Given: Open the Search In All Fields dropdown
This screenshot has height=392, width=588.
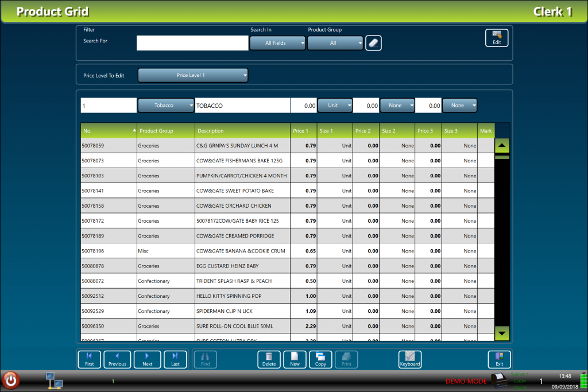Looking at the screenshot, I should (277, 42).
